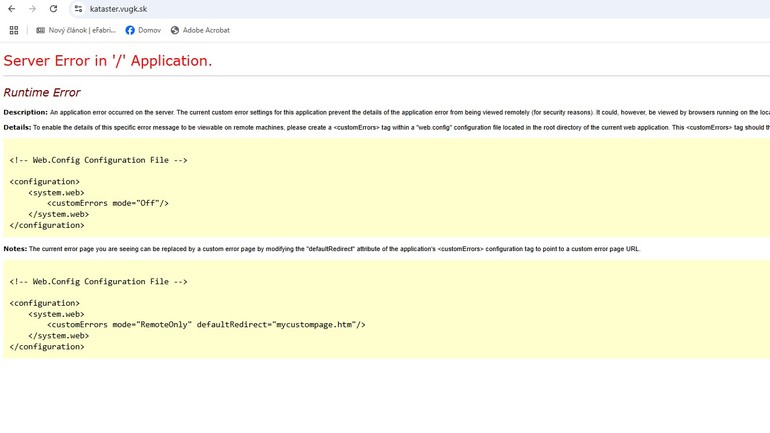This screenshot has height=433, width=770.
Task: Click the customErrors mode="RemoteOnly" code line
Action: point(206,325)
